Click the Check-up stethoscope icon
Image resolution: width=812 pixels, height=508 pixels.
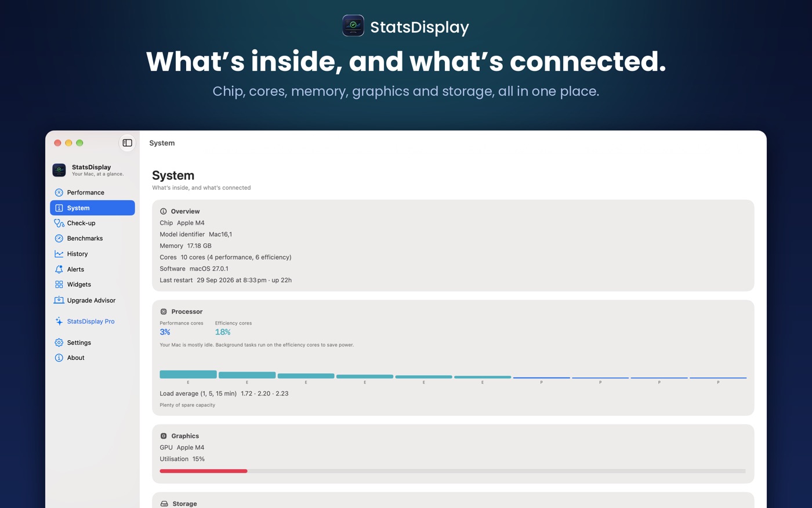pyautogui.click(x=59, y=223)
